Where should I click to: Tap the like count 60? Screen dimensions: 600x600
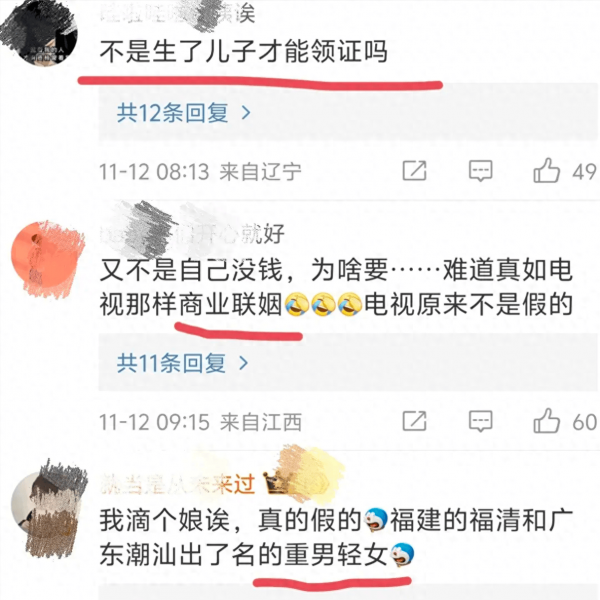coord(585,422)
